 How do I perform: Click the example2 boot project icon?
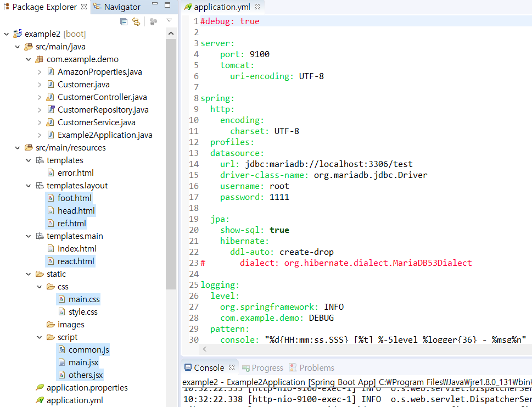(18, 34)
